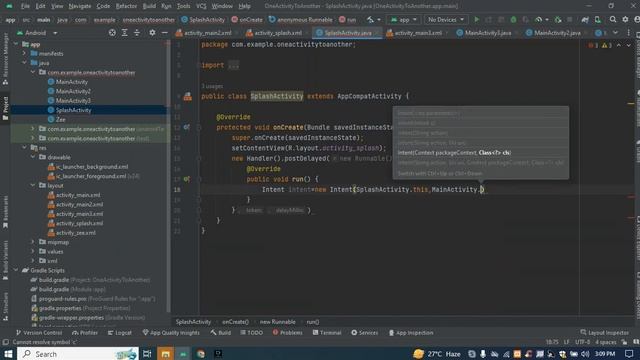
Task: Click the Apply Changes icon in the run toolbar
Action: pos(489,20)
